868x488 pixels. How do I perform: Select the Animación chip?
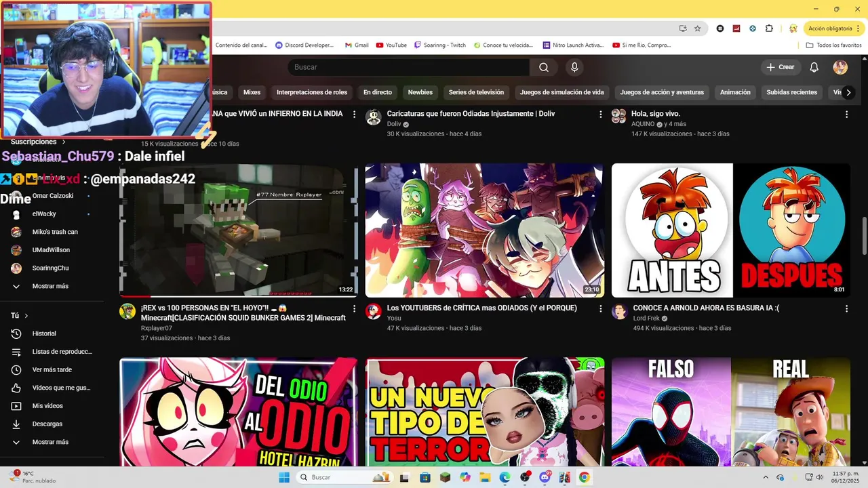[735, 92]
